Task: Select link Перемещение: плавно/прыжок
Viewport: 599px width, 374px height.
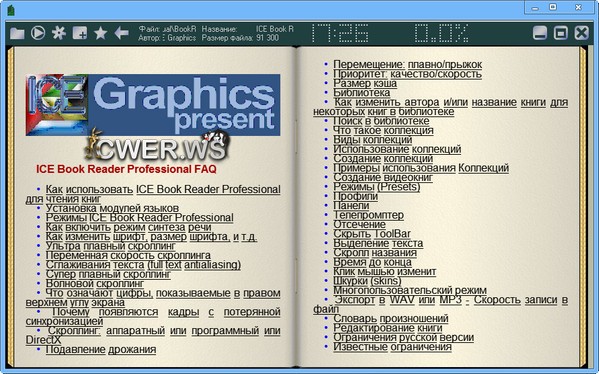Action: coord(408,65)
